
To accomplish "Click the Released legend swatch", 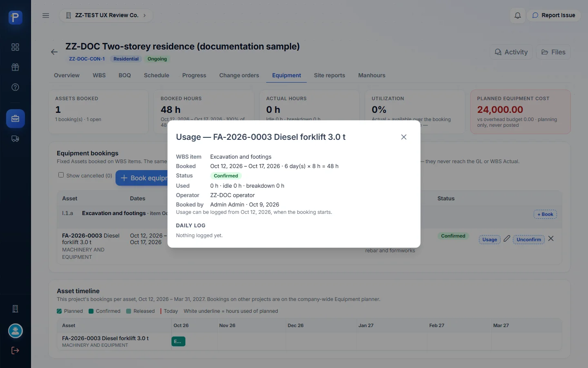I will point(129,311).
